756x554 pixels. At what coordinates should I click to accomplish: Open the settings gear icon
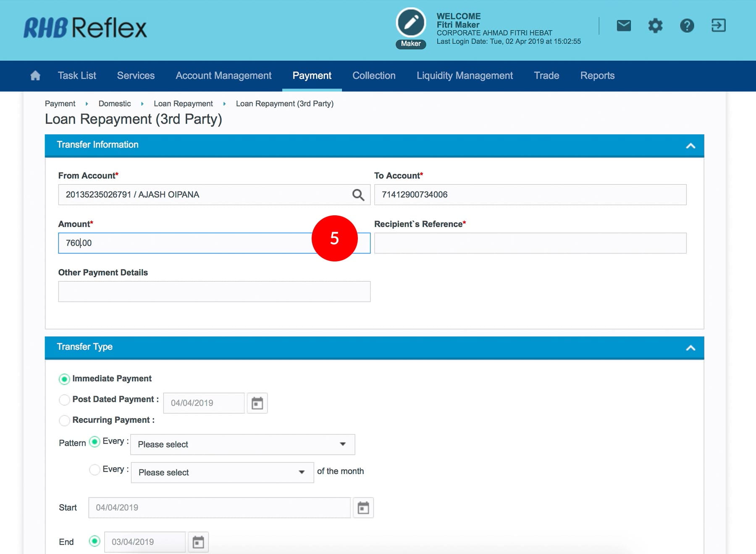655,26
